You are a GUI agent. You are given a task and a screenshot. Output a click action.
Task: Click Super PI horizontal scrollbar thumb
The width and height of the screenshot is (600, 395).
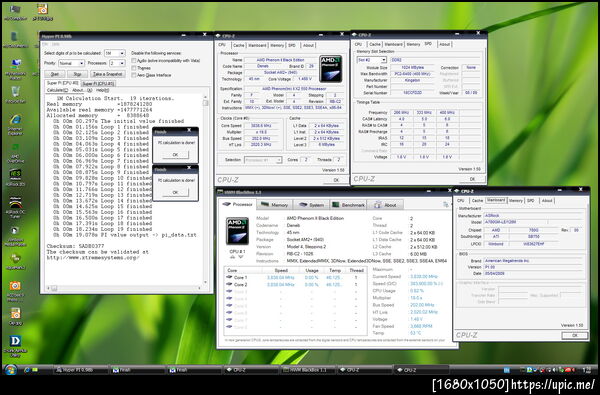pos(54,288)
